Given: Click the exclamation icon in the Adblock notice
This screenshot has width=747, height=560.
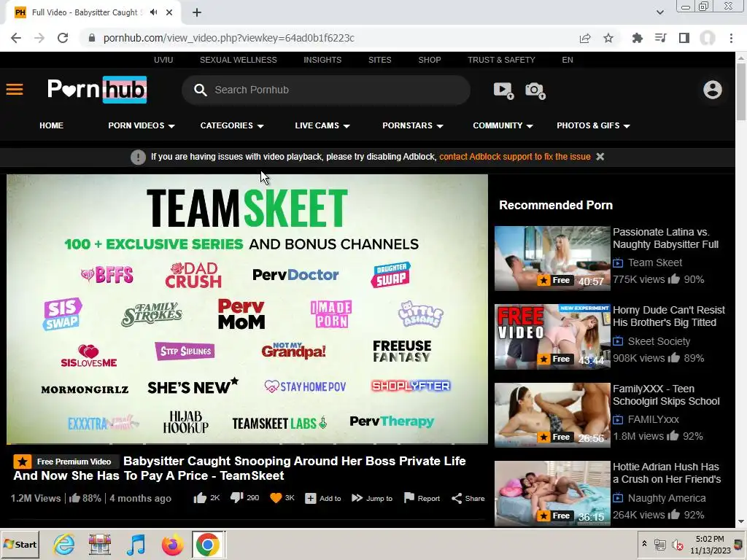Looking at the screenshot, I should [138, 157].
